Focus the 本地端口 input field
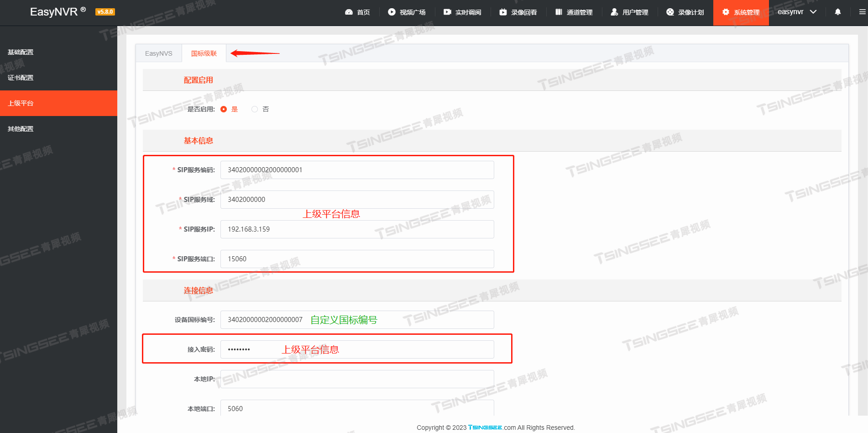 pos(357,409)
